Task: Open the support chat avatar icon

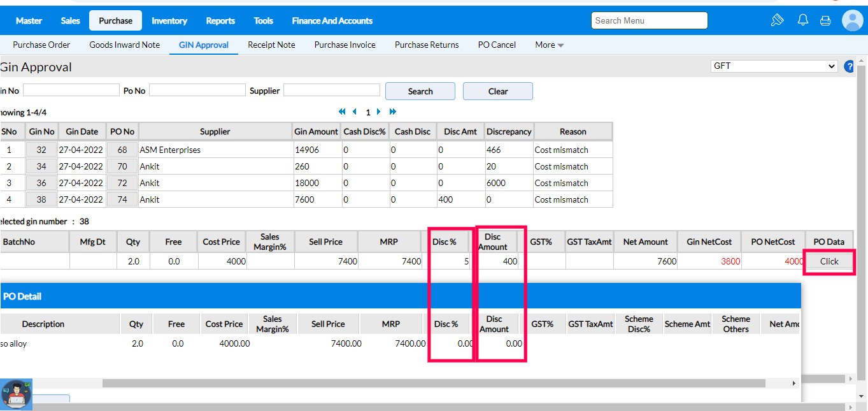Action: click(x=16, y=394)
